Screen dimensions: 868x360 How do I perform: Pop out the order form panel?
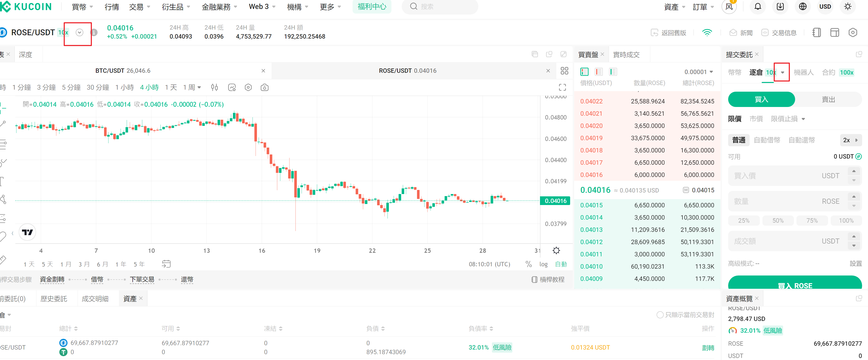tap(859, 54)
